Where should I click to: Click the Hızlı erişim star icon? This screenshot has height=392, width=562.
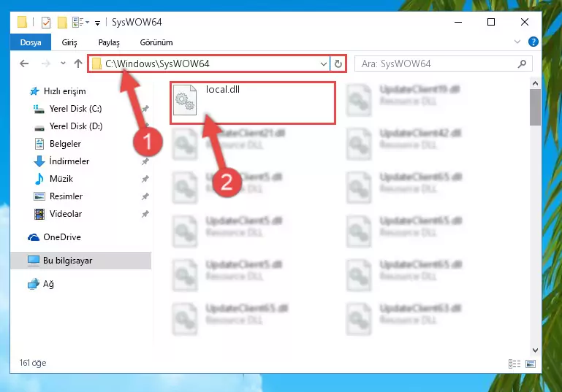click(34, 91)
